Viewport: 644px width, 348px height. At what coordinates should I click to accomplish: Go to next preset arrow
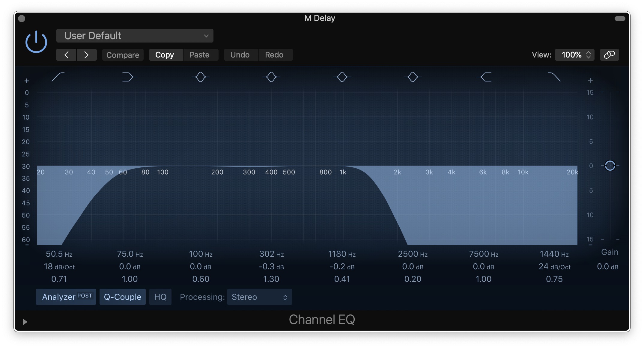point(86,55)
